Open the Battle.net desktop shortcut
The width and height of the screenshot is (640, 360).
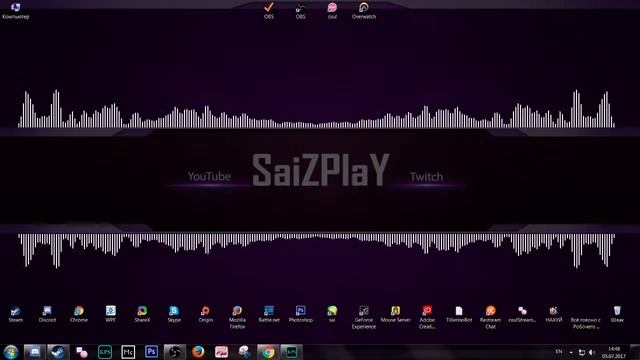(269, 314)
